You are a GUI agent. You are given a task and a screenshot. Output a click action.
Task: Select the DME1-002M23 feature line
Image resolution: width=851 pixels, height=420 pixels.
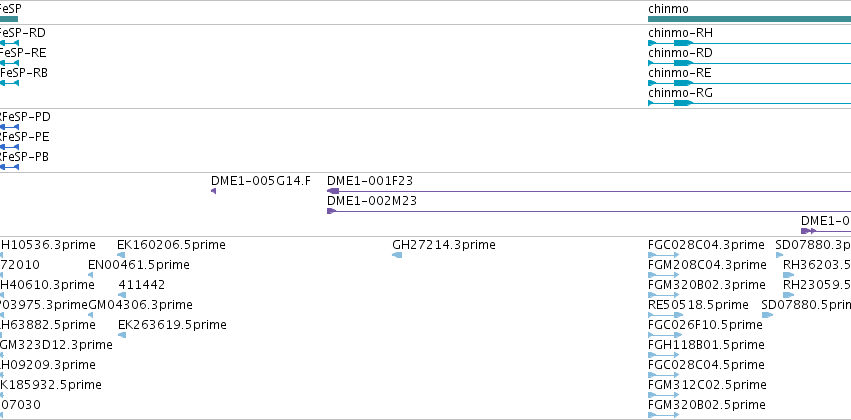[x=589, y=211]
